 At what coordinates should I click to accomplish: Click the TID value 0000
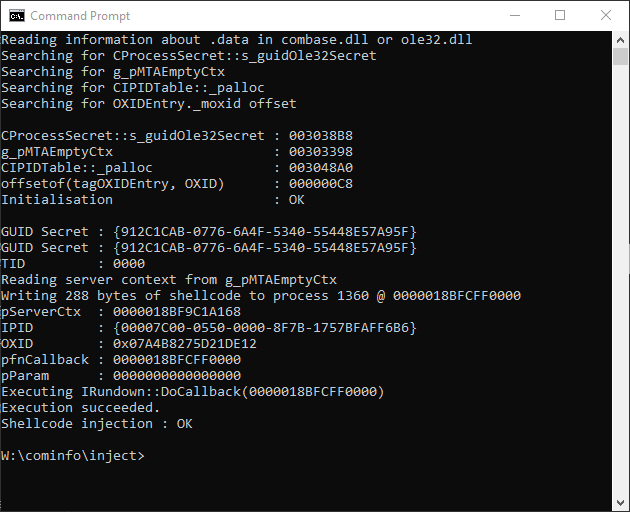click(129, 264)
